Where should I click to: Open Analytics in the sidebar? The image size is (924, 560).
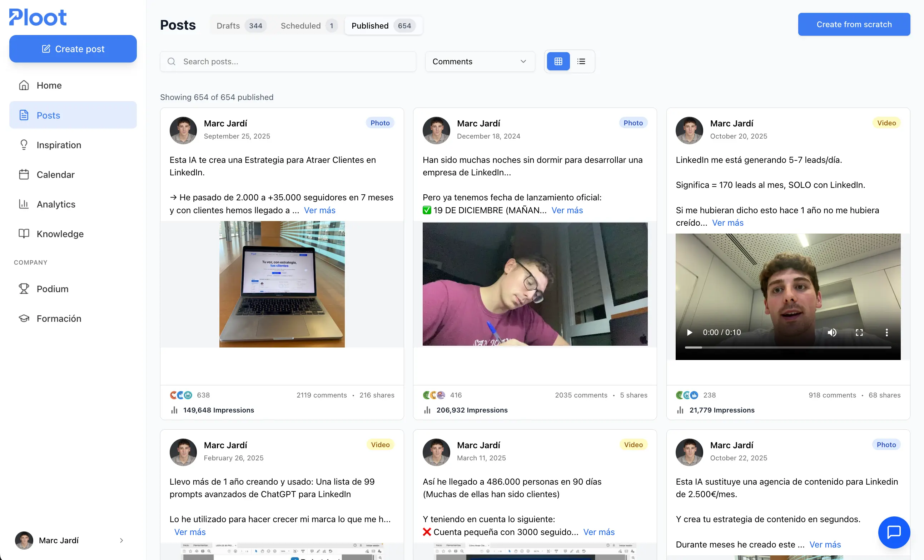[73, 204]
